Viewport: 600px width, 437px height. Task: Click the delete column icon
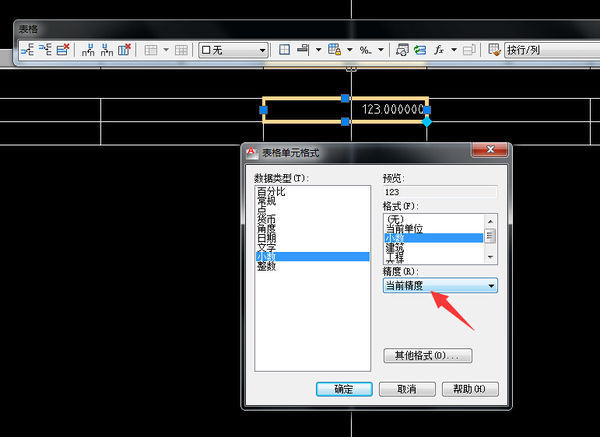pos(124,49)
